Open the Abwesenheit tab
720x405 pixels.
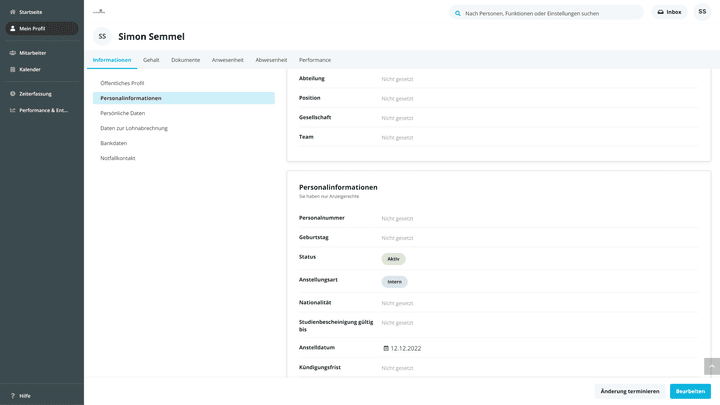pos(271,60)
